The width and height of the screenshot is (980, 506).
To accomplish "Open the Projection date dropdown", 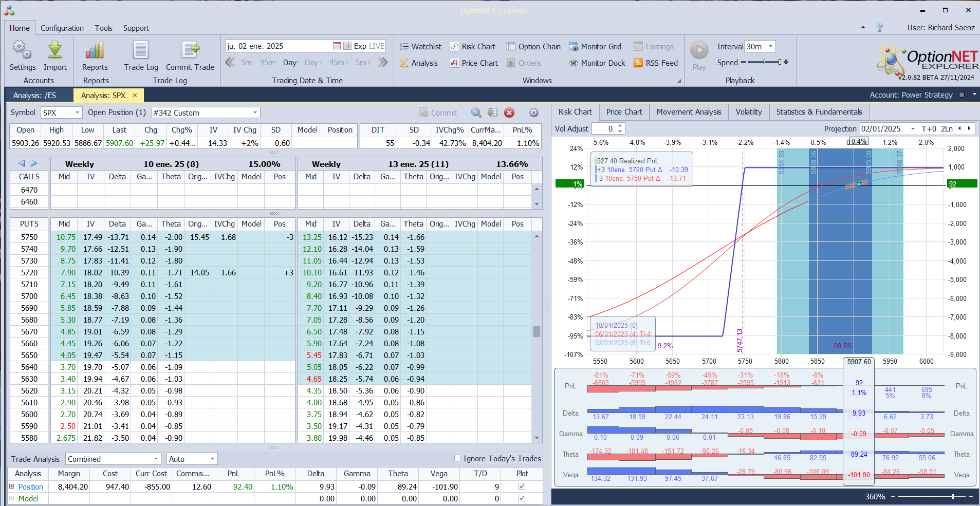I will (913, 128).
